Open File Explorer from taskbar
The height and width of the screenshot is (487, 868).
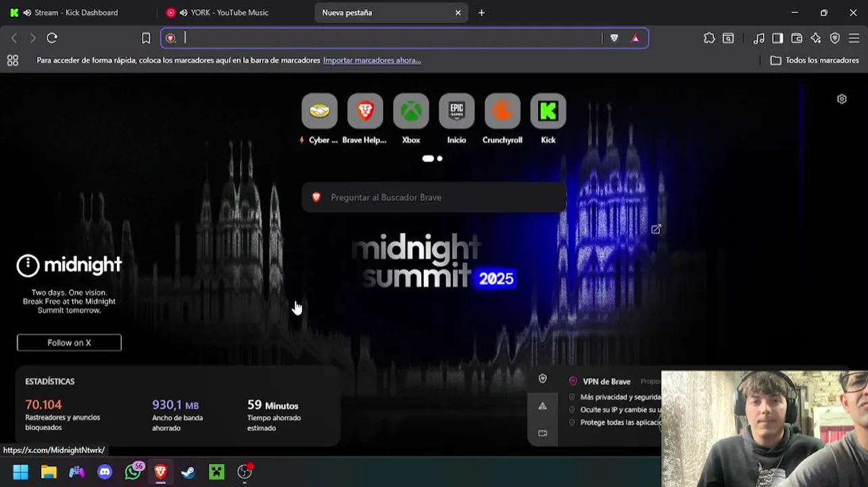tap(49, 472)
